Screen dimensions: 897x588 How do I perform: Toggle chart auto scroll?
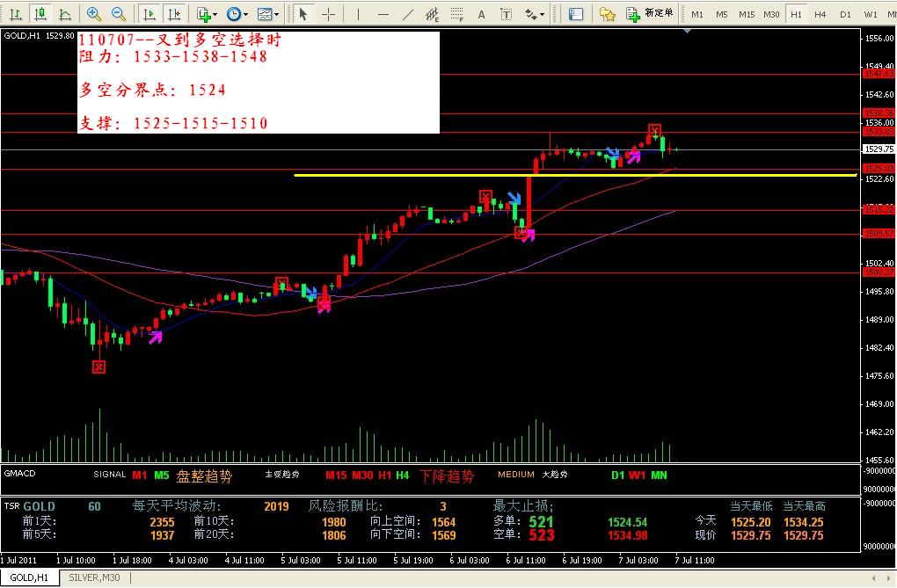click(x=149, y=14)
